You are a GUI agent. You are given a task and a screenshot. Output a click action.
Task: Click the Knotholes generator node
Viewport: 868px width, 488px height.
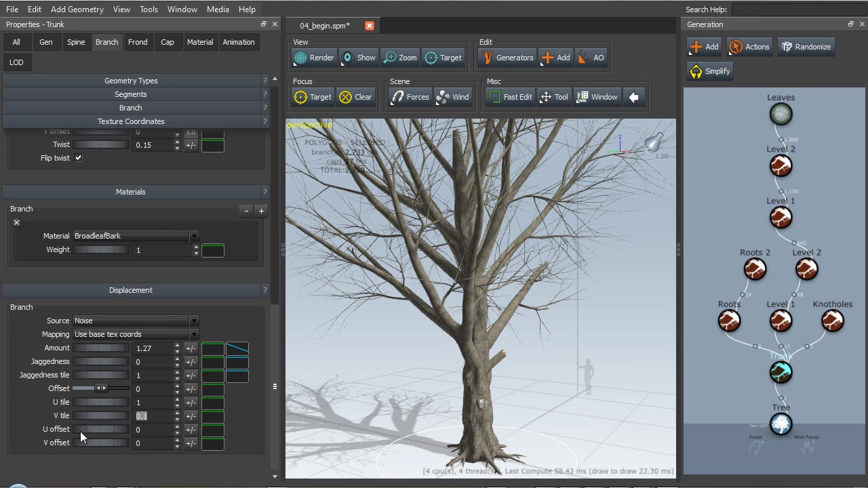(x=832, y=321)
